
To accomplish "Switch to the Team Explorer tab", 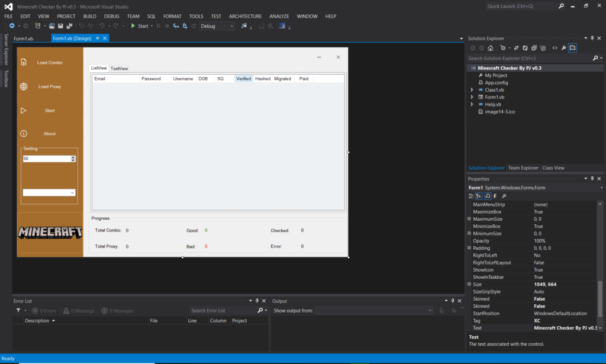I will tap(523, 167).
